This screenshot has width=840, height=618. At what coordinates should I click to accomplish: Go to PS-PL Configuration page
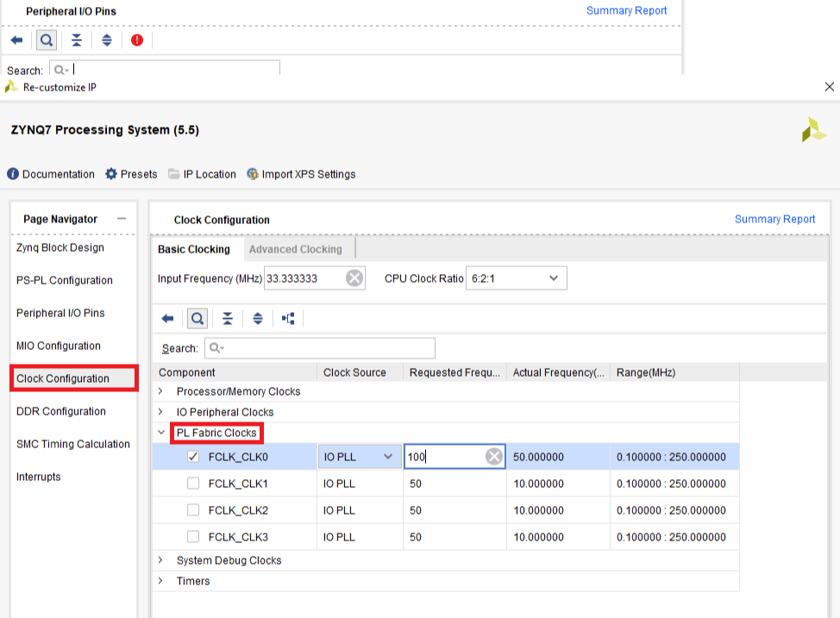click(65, 280)
